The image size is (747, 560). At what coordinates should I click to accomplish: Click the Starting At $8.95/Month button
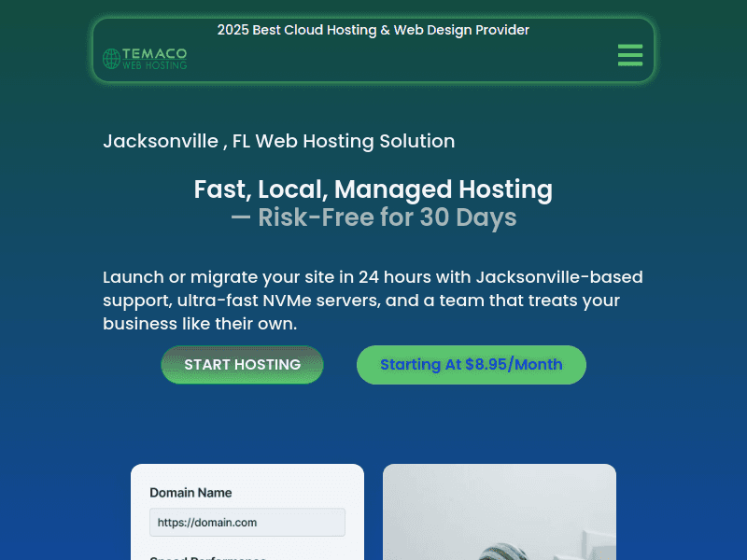tap(471, 365)
